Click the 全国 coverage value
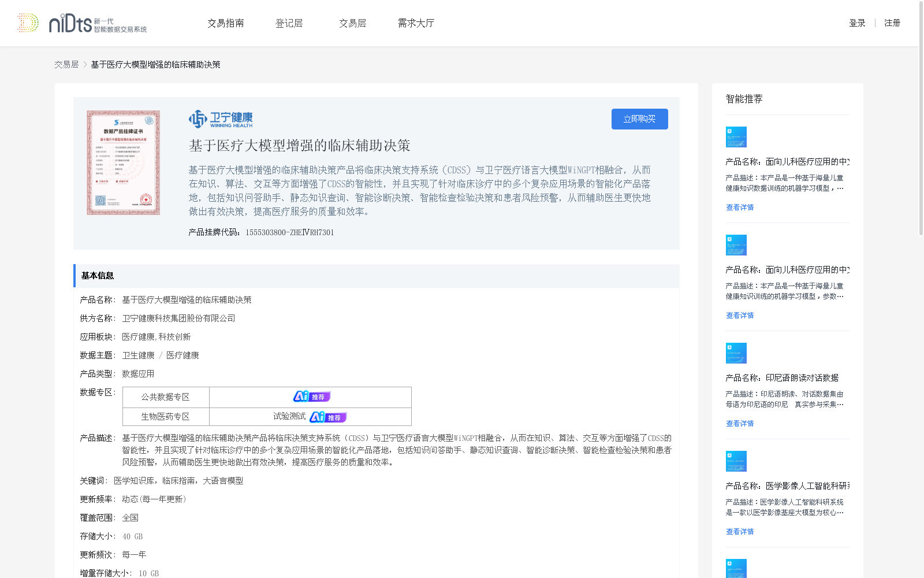The width and height of the screenshot is (924, 578). pos(130,518)
